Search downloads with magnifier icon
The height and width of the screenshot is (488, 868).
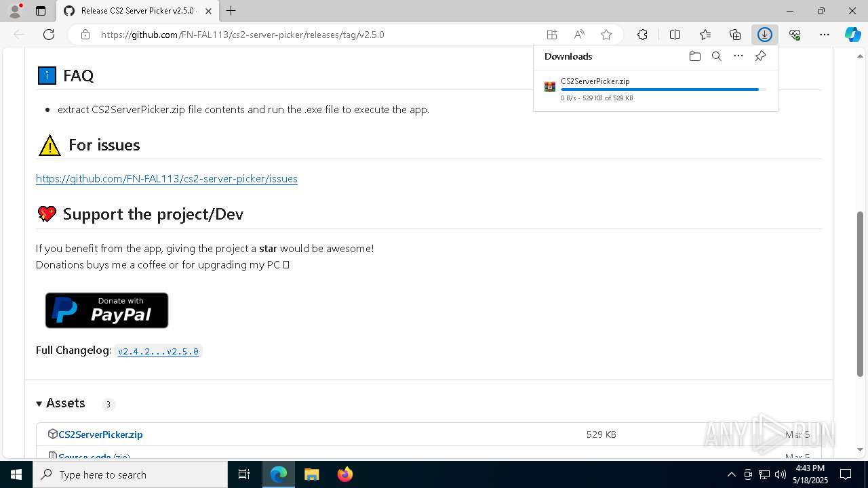716,56
